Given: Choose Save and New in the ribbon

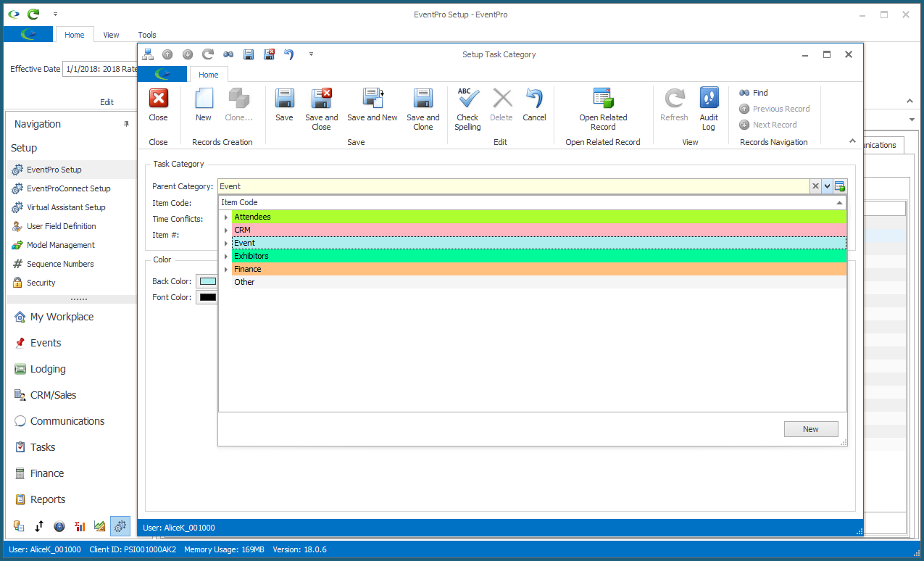Looking at the screenshot, I should pos(372,105).
